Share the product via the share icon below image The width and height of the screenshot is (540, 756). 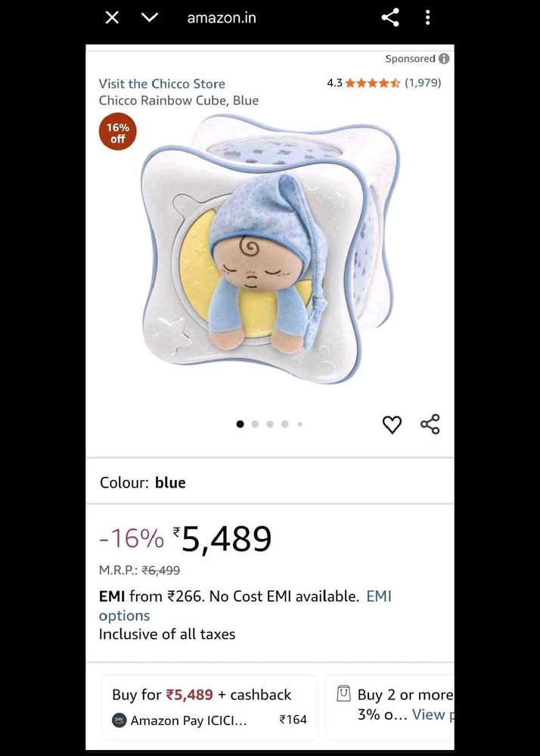click(430, 424)
